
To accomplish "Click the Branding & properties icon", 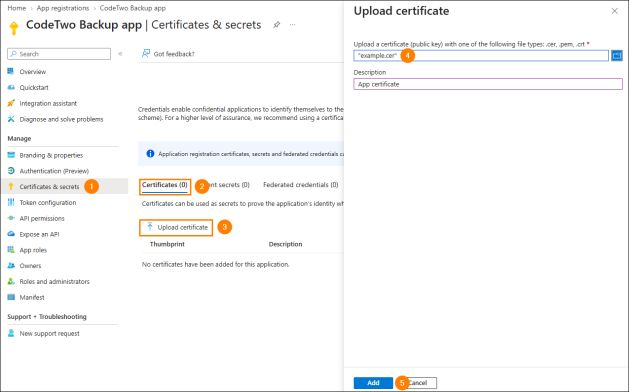I will 11,155.
